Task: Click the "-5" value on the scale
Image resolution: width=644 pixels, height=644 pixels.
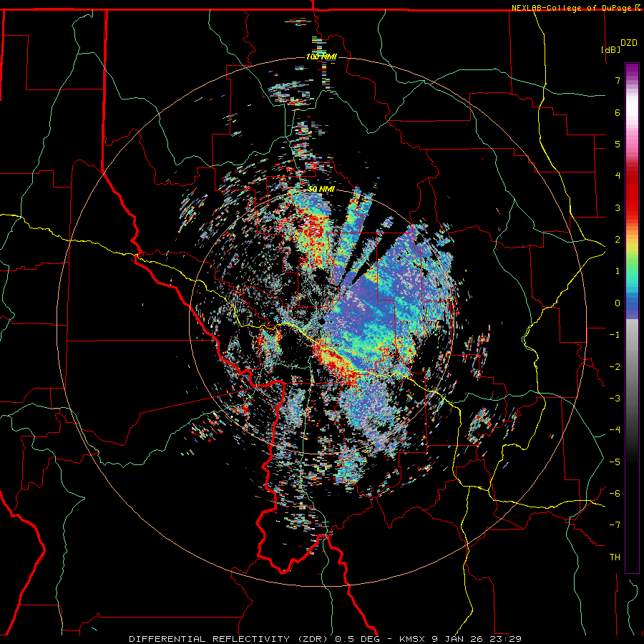Action: pyautogui.click(x=615, y=462)
